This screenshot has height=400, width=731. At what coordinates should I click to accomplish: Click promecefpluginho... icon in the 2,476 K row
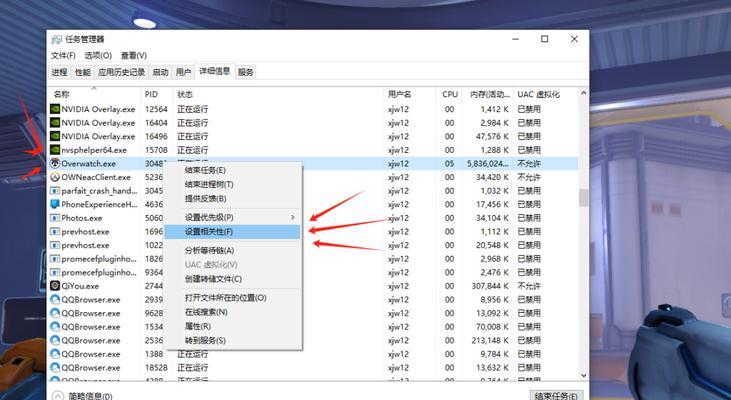click(55, 272)
